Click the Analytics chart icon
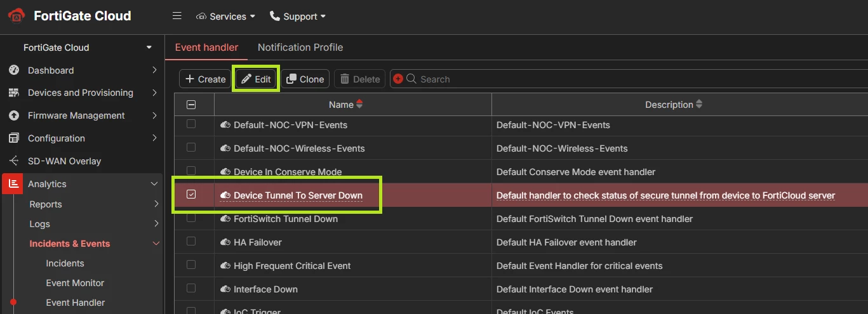The height and width of the screenshot is (314, 868). click(x=13, y=184)
